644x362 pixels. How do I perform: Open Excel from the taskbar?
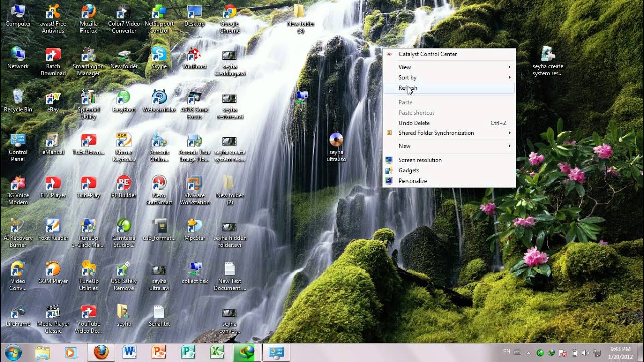click(x=217, y=352)
